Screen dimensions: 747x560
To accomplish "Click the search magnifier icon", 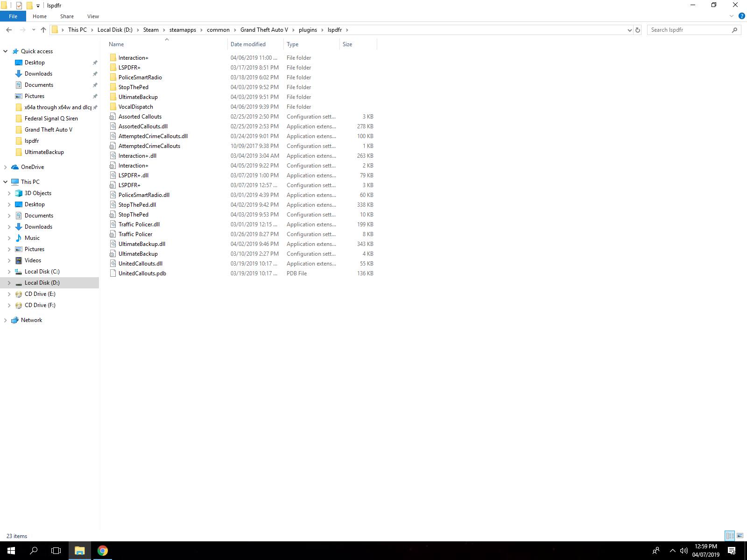I will [734, 30].
